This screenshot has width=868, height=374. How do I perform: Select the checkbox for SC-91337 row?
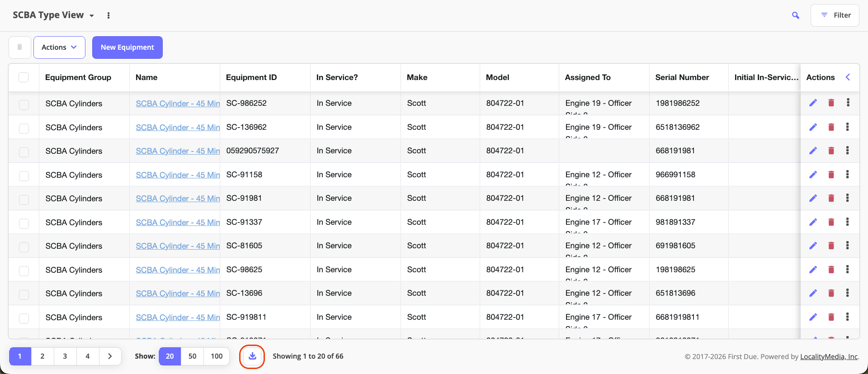[24, 223]
